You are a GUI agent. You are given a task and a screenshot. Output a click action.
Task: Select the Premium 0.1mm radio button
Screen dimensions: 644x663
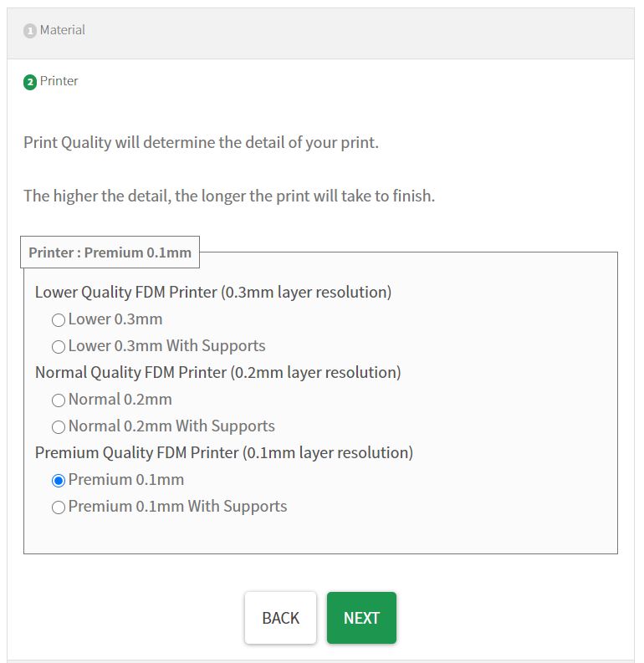pyautogui.click(x=59, y=480)
